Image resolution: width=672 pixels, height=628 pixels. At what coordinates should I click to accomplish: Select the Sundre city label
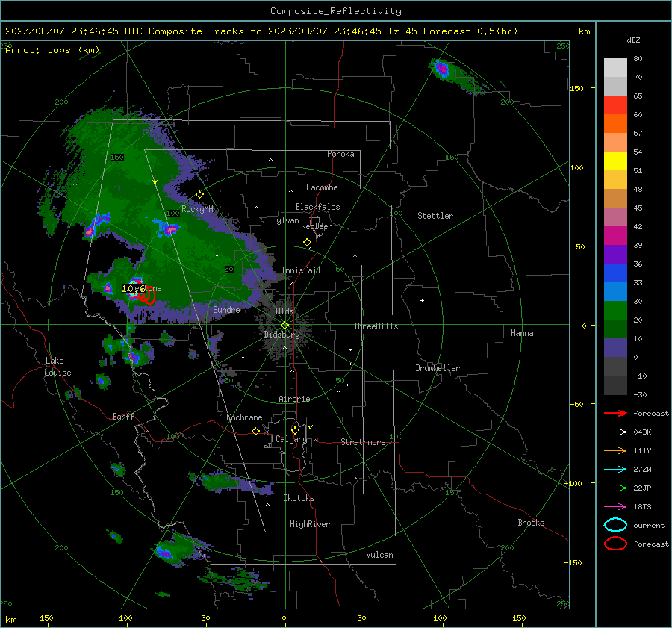point(226,309)
